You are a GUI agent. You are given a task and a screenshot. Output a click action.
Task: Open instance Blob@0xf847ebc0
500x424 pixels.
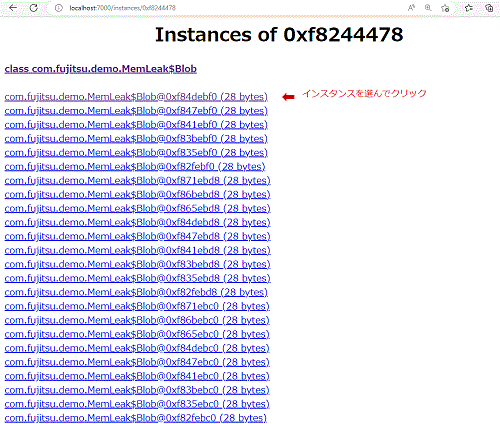point(137,363)
